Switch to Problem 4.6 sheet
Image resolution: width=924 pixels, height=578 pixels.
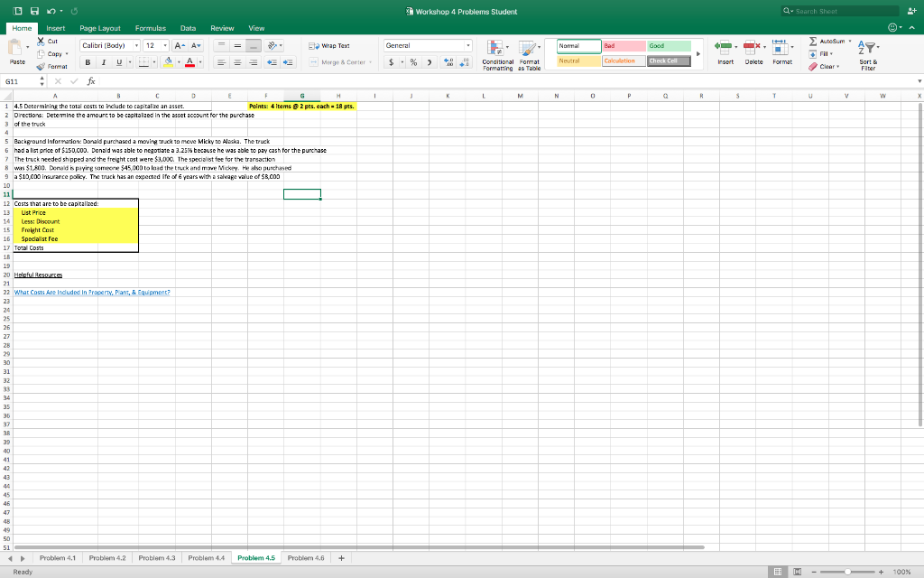click(x=306, y=558)
